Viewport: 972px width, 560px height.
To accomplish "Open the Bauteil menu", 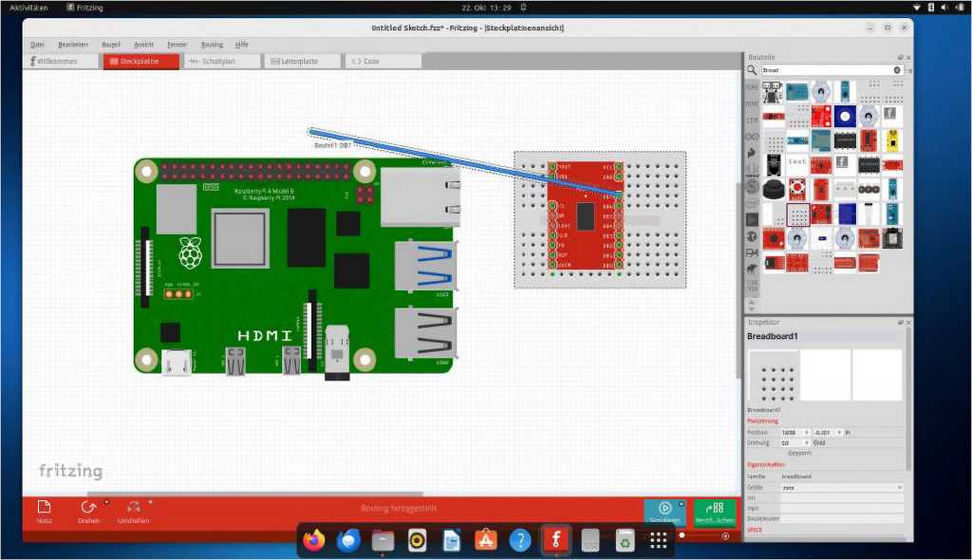I will pyautogui.click(x=111, y=45).
